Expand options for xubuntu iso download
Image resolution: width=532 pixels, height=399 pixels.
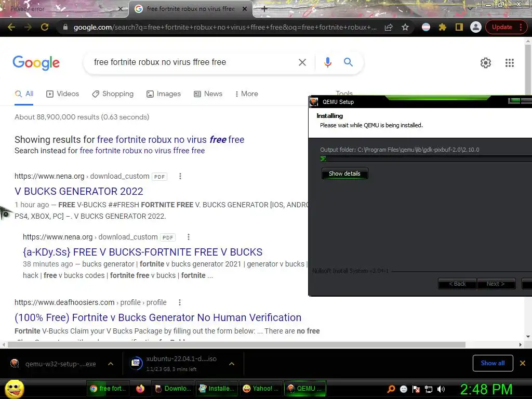point(232,364)
